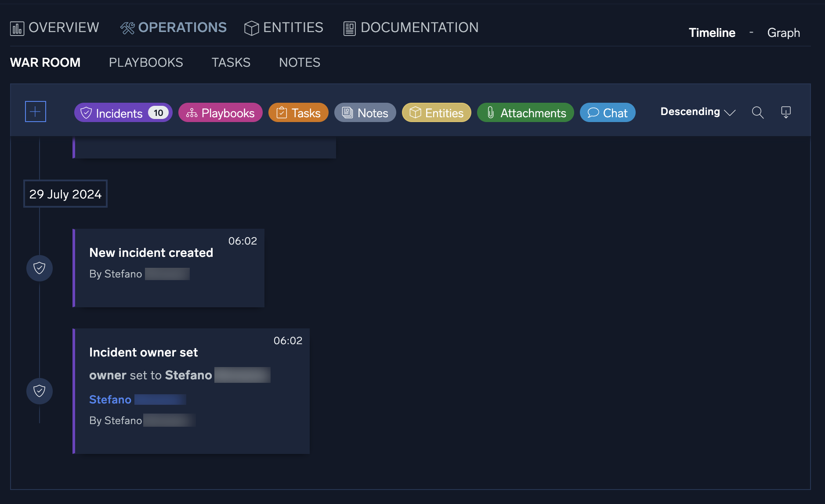Toggle the Notes filter chip
Screen dimensions: 825x504
pyautogui.click(x=365, y=113)
